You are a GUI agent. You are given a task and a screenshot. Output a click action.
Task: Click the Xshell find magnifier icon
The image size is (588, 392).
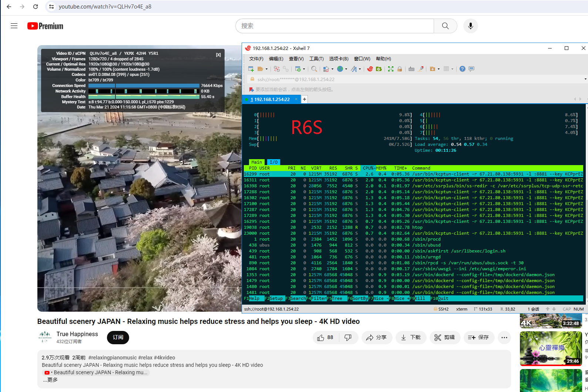coord(314,69)
